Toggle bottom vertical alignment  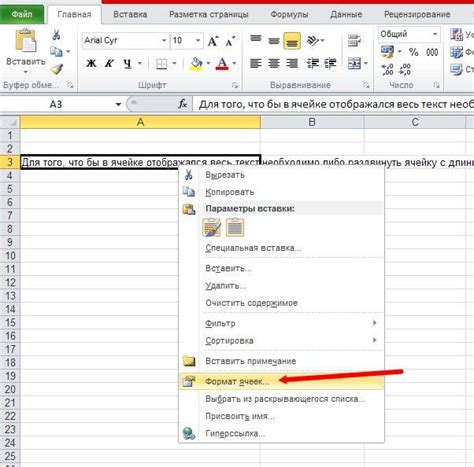(x=292, y=41)
